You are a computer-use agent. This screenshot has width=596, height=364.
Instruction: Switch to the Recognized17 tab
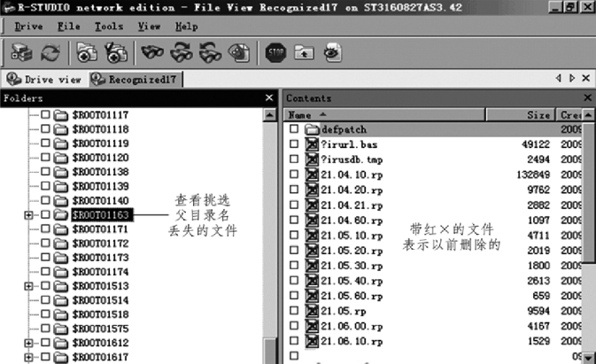pos(135,79)
